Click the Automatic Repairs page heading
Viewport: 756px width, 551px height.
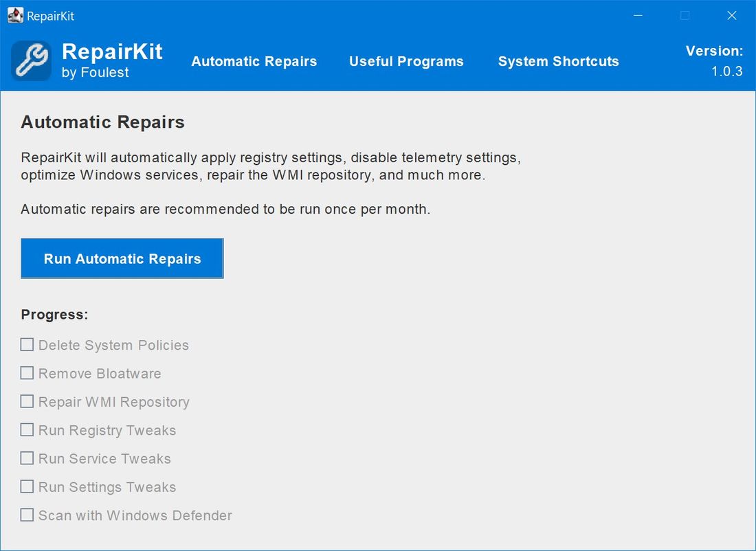(102, 122)
